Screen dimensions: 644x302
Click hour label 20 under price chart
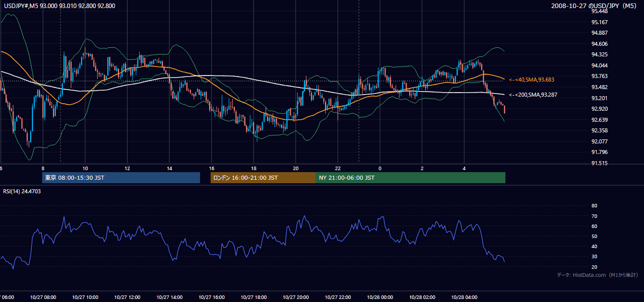click(x=296, y=168)
